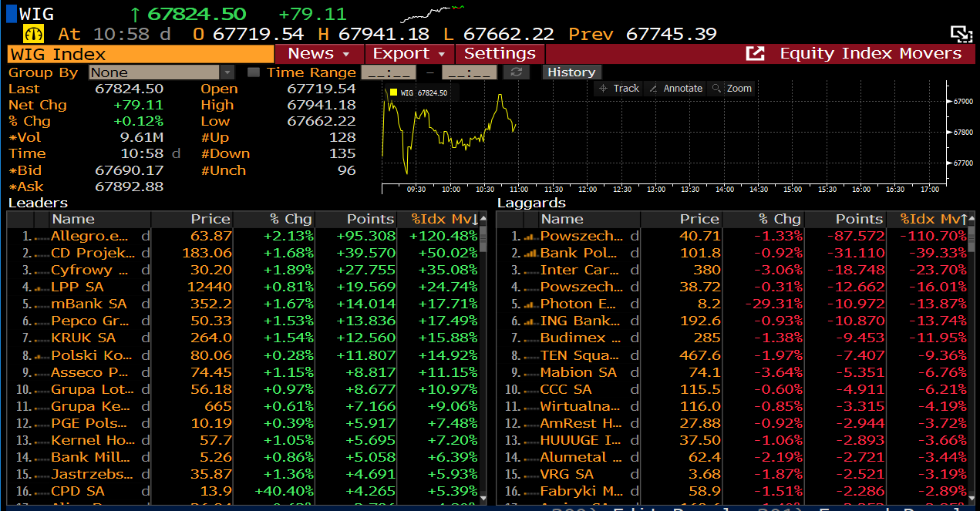Screen dimensions: 980x511
Task: Click the pop-out window icon at top right
Action: coord(960,34)
